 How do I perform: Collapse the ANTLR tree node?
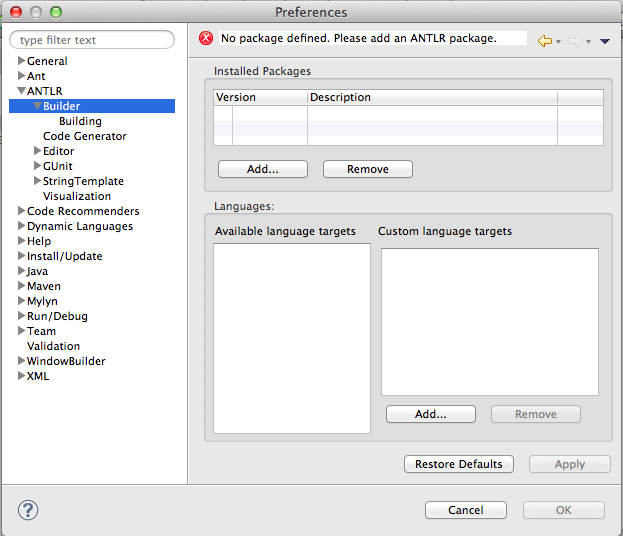(x=21, y=91)
